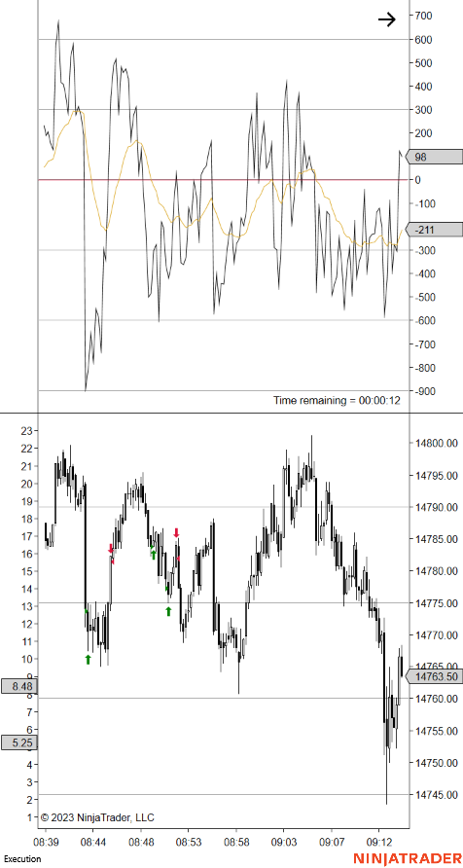Click the NinjaTrader logo
This screenshot has width=463, height=868.
point(407,858)
